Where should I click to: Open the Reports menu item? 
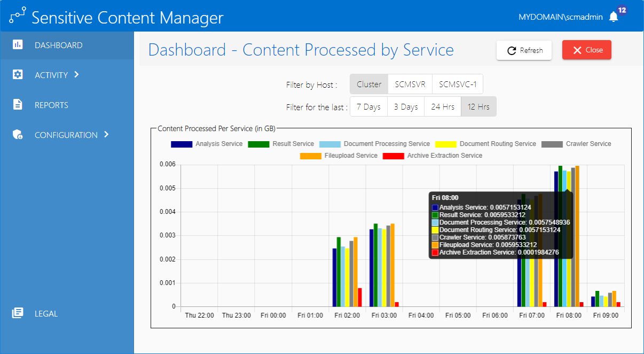click(x=51, y=105)
